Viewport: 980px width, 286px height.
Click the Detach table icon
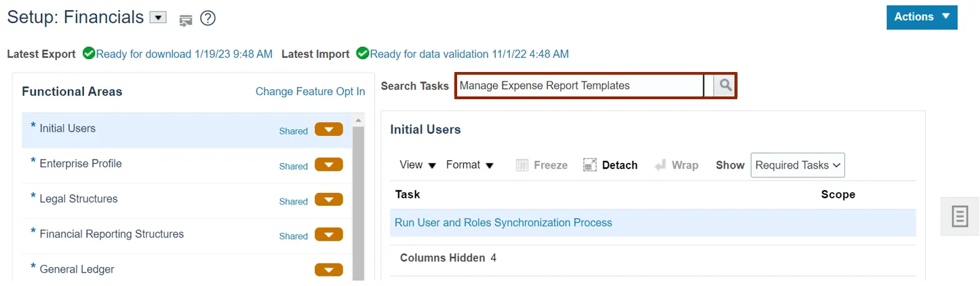[590, 165]
